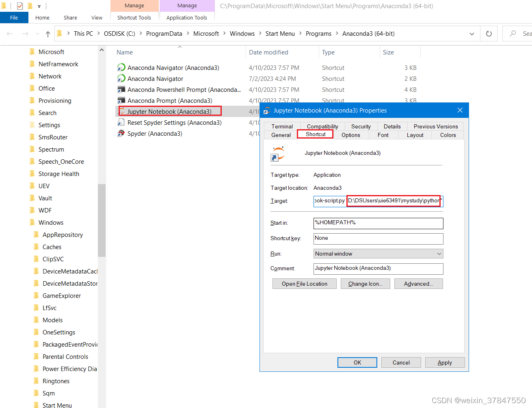
Task: Click the Anaconda Powershell Prompt shortcut icon
Action: click(121, 89)
